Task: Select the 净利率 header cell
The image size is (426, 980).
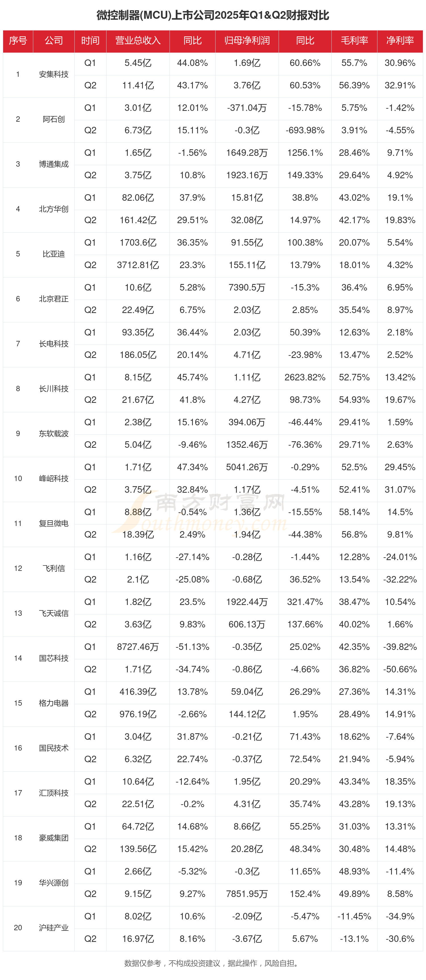Action: pos(400,41)
